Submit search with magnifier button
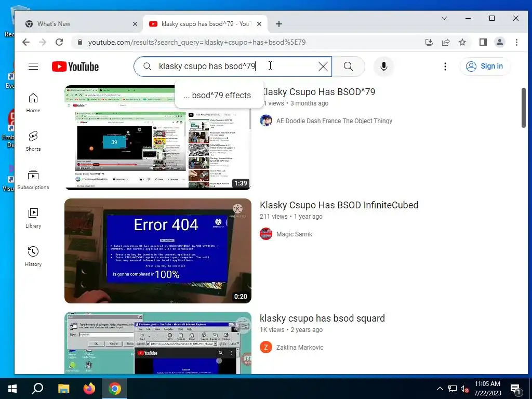The image size is (532, 399). (x=349, y=66)
